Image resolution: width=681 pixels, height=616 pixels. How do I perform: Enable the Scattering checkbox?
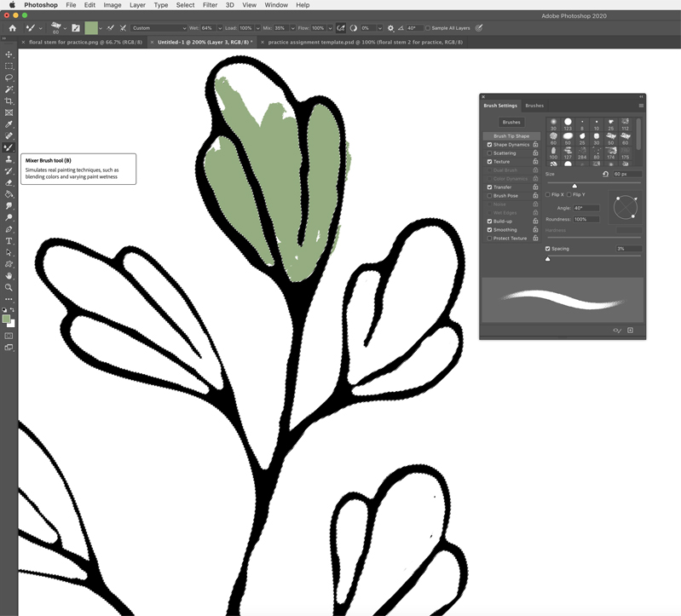tap(489, 153)
